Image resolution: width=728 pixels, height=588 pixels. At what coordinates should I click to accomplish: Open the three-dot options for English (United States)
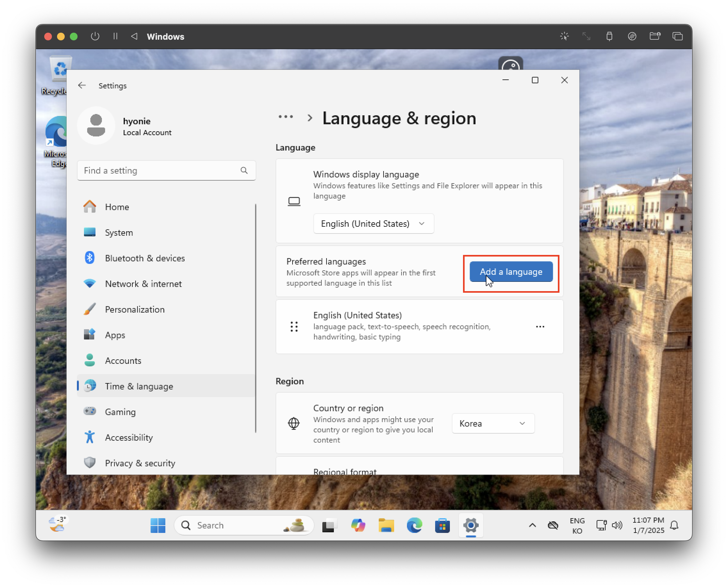pyautogui.click(x=540, y=327)
